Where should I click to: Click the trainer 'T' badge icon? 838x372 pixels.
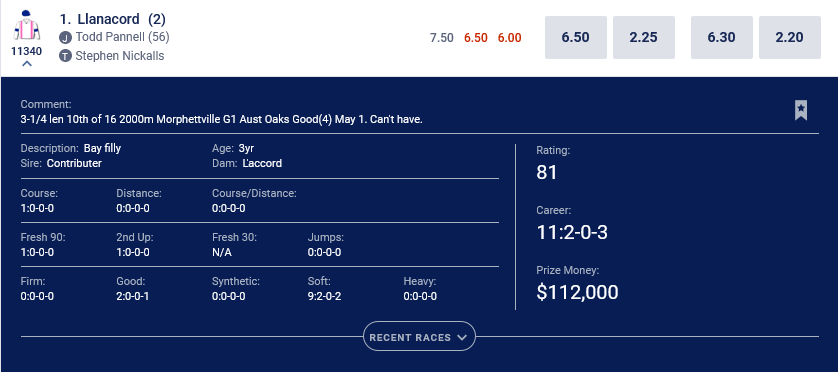tap(65, 56)
